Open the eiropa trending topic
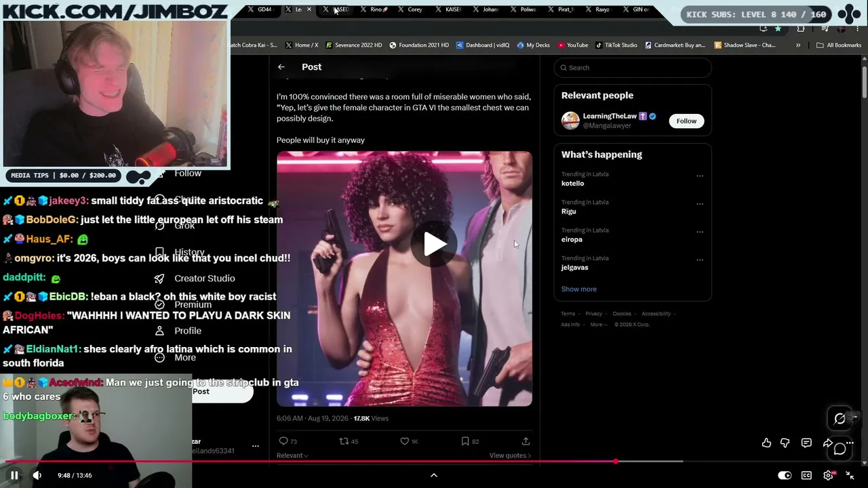The width and height of the screenshot is (868, 488). pos(572,239)
